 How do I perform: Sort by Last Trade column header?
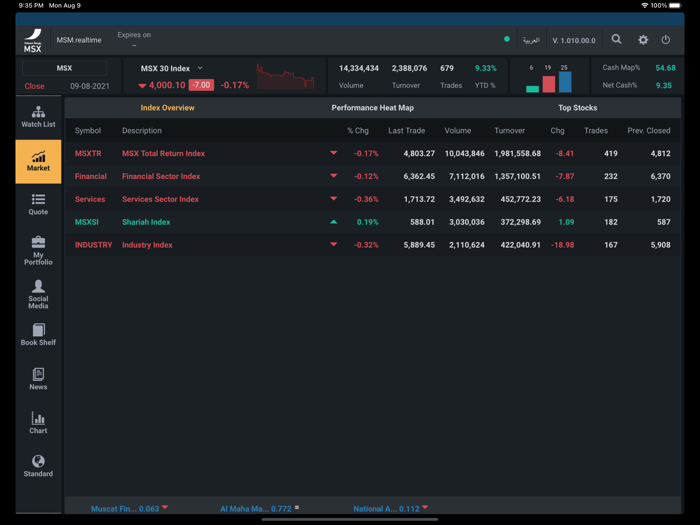click(x=406, y=130)
